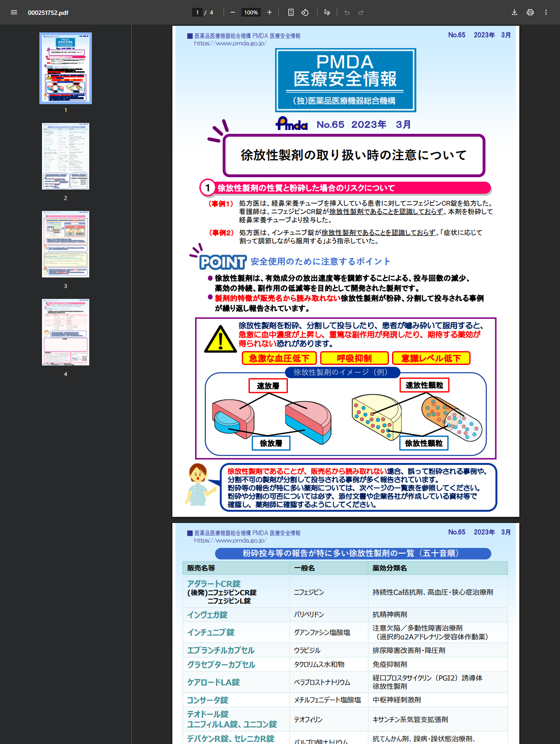Click the 速放層 diagram label

(268, 386)
